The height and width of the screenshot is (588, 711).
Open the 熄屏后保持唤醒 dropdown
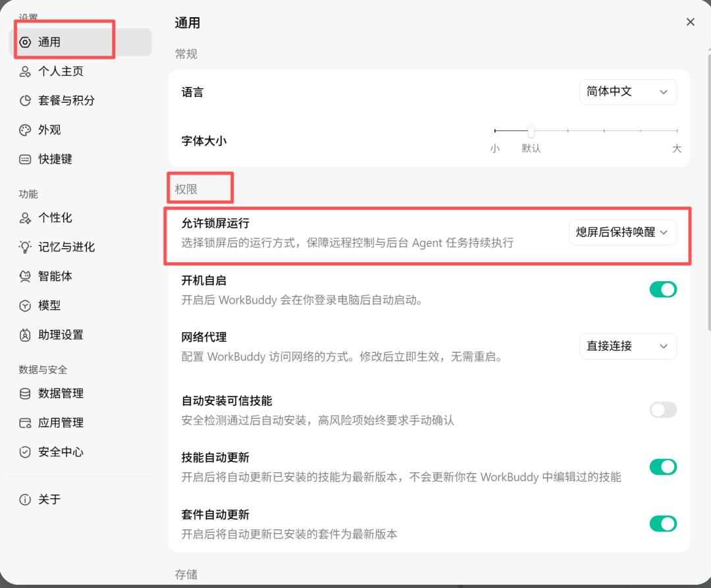623,232
